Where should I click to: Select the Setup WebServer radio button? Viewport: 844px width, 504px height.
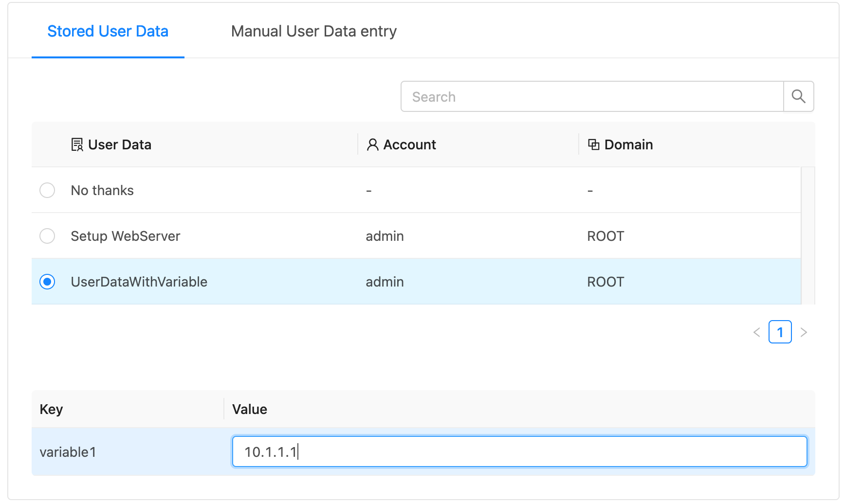(47, 236)
